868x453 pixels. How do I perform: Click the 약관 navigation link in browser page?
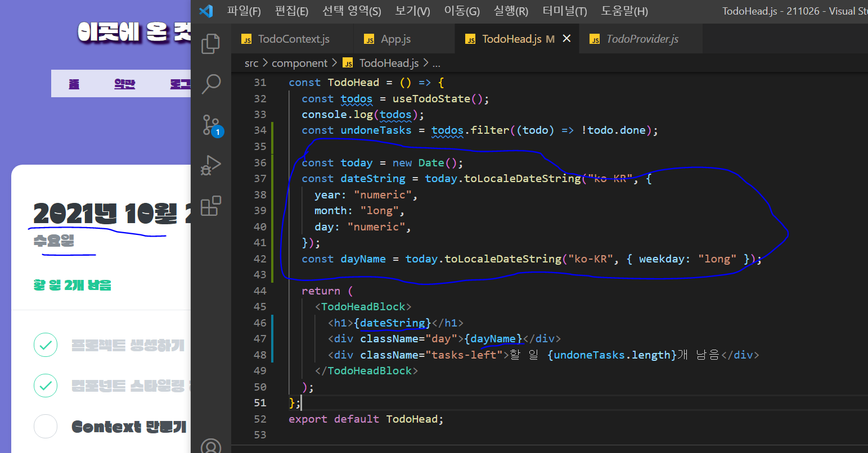pos(124,84)
